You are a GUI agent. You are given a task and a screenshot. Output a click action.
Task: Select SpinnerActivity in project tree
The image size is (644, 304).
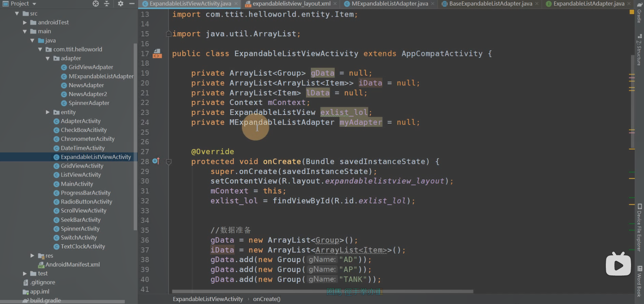77,229
